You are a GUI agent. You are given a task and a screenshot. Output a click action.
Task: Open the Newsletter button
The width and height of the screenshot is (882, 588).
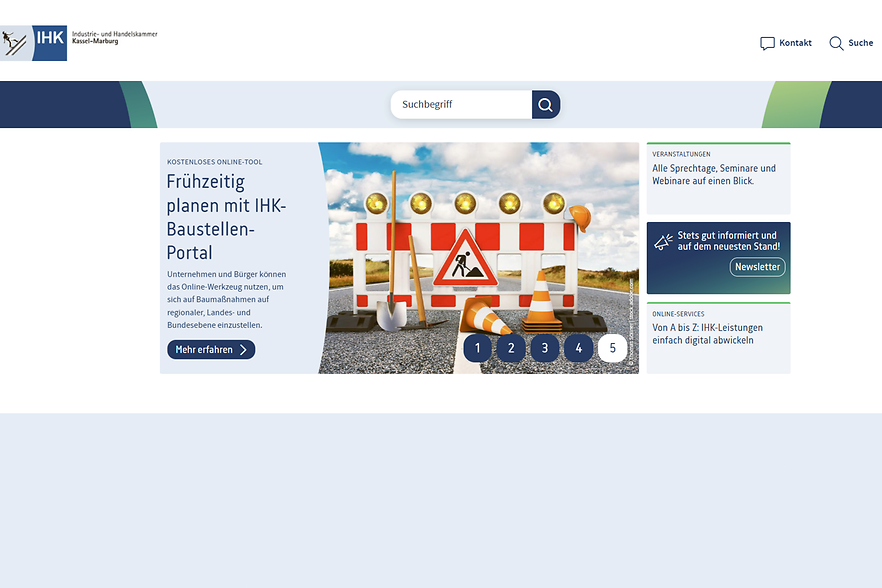pos(757,267)
